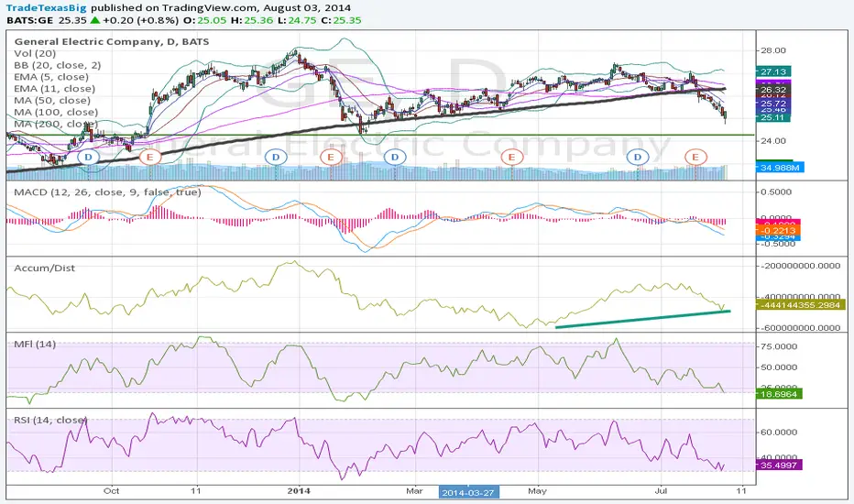Click the dividend D marker before Oct
Viewport: 854px width, 504px height.
coord(89,158)
